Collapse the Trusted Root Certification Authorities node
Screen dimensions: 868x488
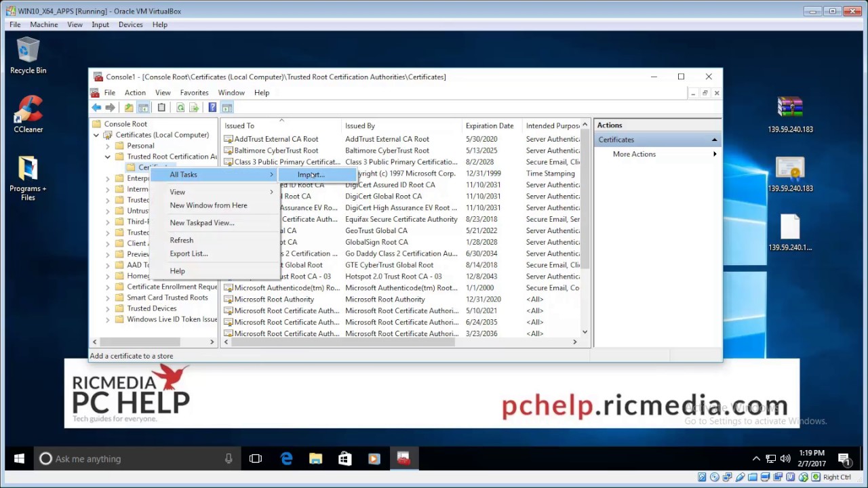(107, 157)
